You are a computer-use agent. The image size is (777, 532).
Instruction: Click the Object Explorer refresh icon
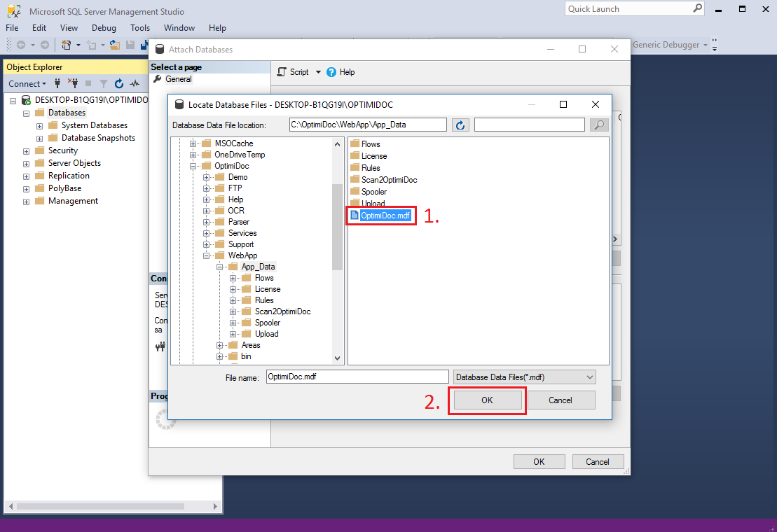pos(119,84)
